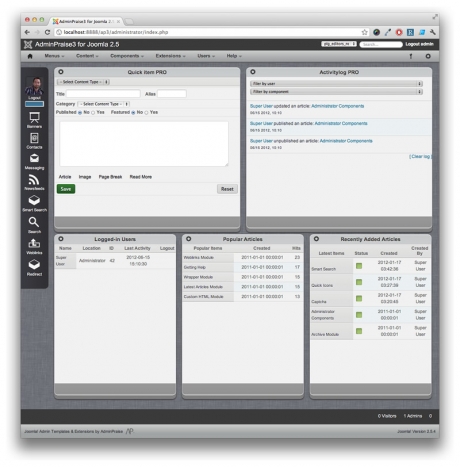Click the Title input field

pos(103,94)
